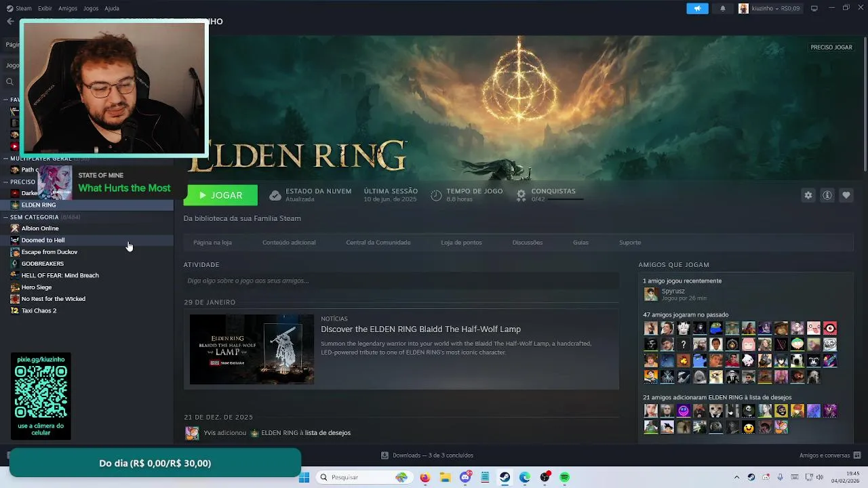Viewport: 868px width, 488px height.
Task: Click the green JOGAR play button
Action: click(220, 195)
